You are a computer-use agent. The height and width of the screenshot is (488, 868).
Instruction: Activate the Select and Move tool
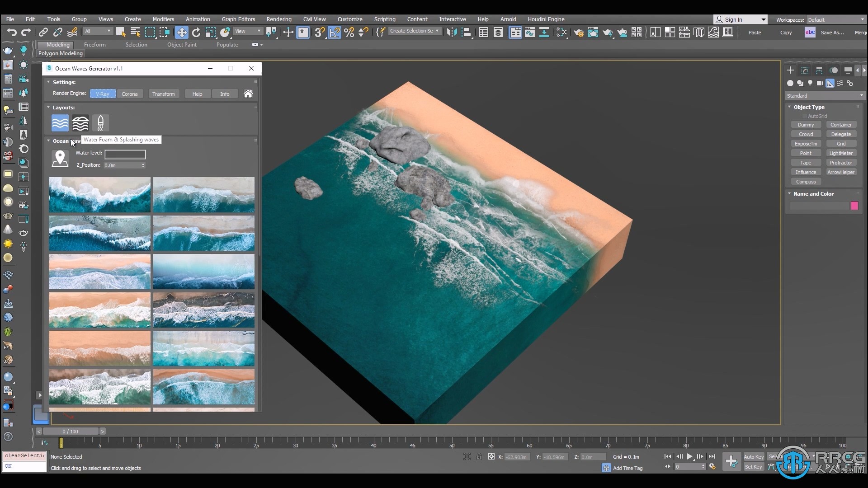pyautogui.click(x=182, y=32)
